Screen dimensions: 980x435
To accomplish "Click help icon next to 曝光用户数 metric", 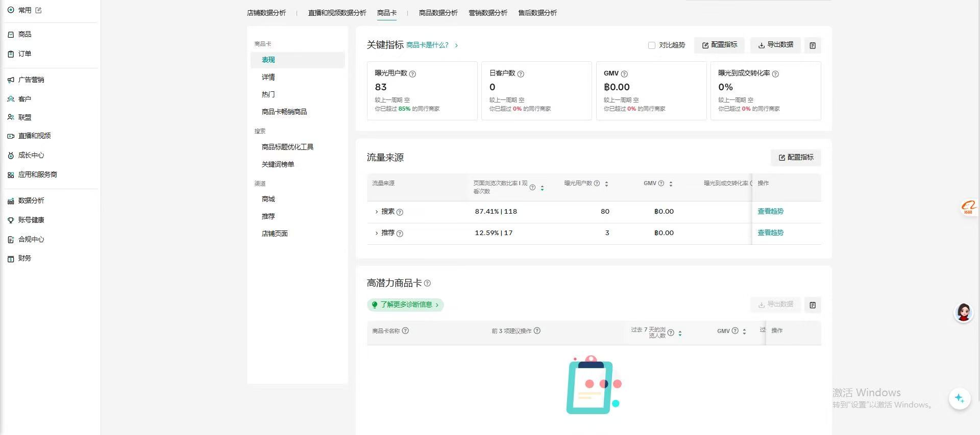I will (x=412, y=74).
